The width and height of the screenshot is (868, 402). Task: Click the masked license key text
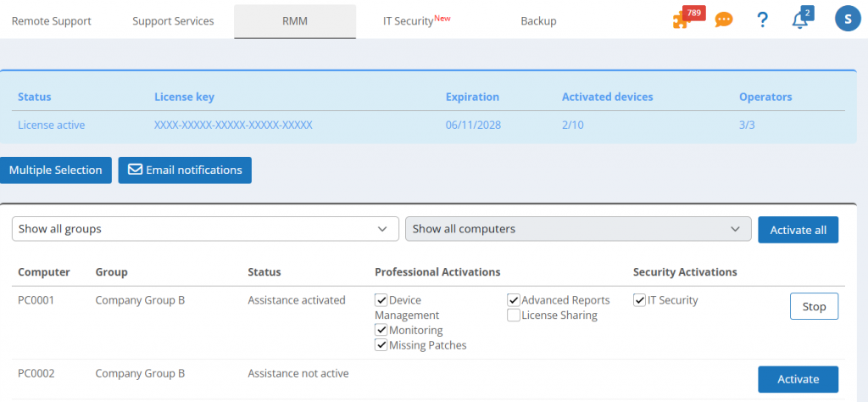233,125
